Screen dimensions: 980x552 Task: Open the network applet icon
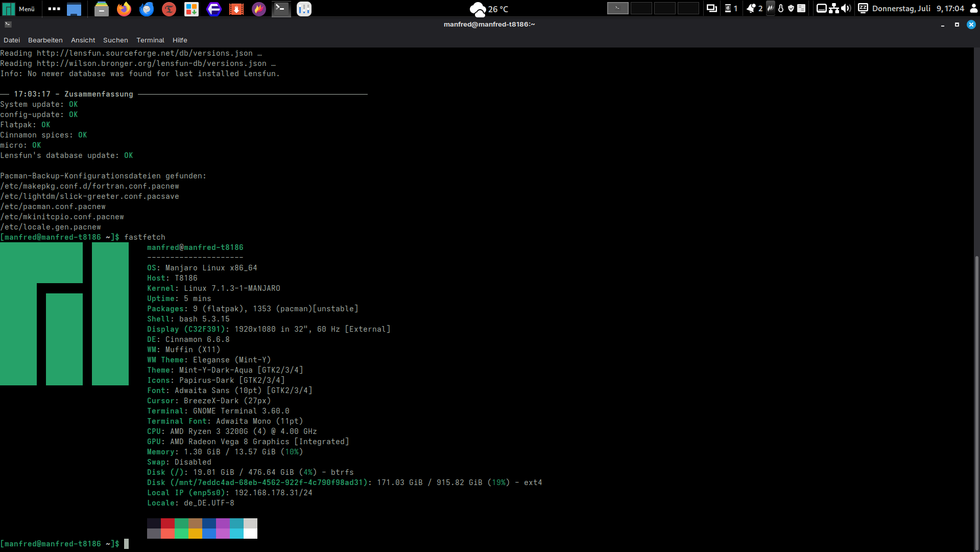(x=834, y=8)
